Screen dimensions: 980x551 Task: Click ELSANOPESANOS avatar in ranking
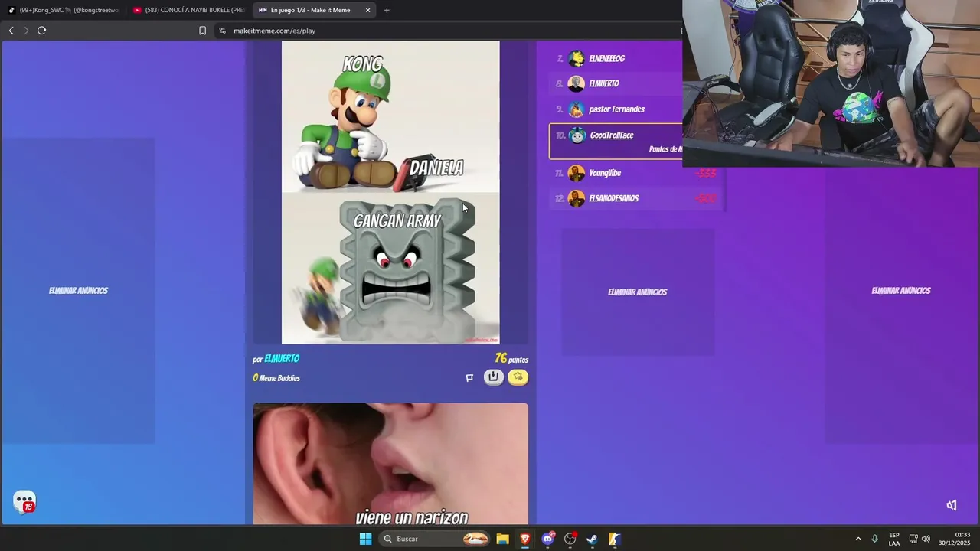[577, 198]
